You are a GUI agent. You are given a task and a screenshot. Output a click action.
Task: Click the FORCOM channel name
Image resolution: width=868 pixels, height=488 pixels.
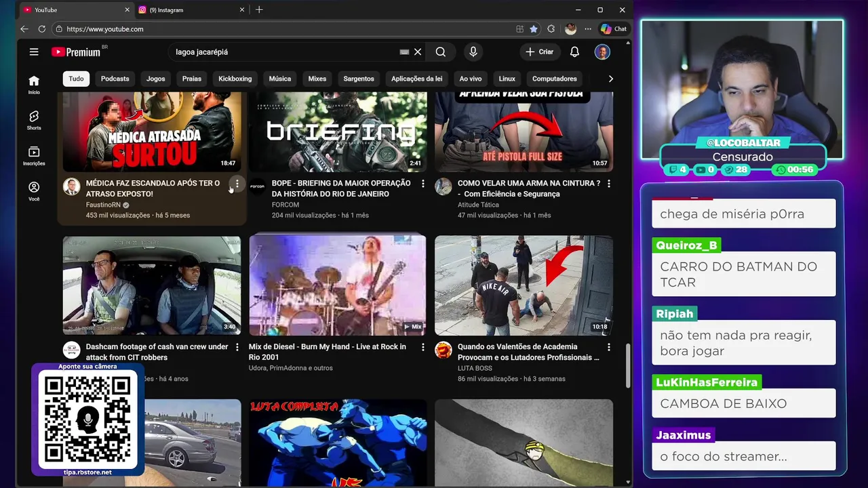coord(285,205)
